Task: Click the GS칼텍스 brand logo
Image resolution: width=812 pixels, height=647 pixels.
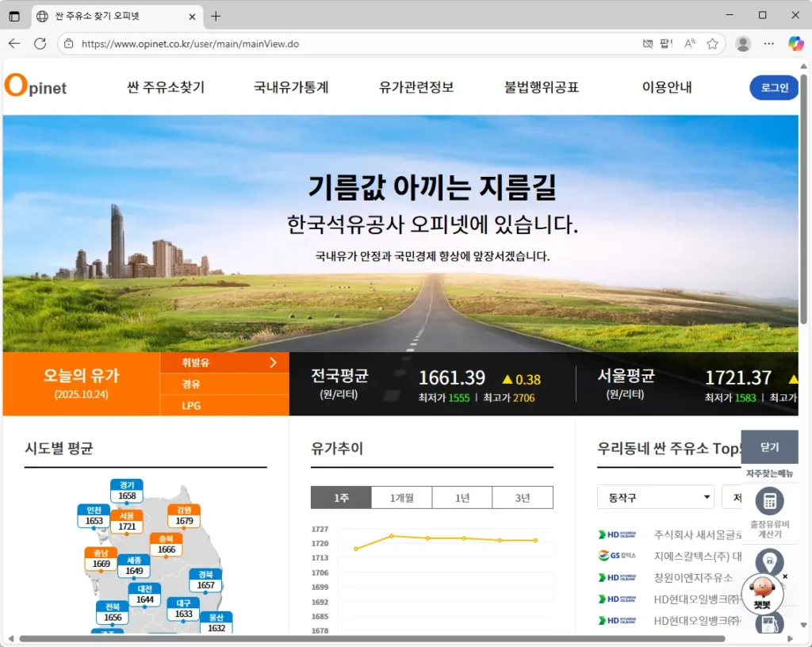Action: coord(615,555)
